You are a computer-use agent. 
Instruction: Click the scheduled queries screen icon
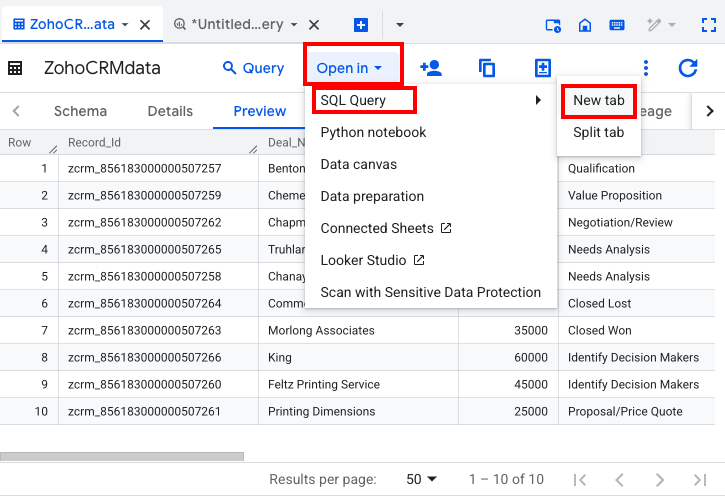[553, 25]
